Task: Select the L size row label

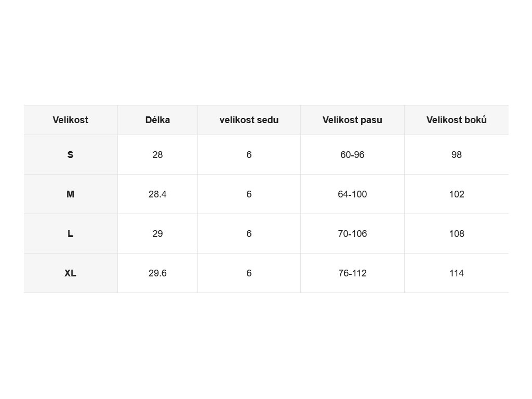Action: [70, 234]
